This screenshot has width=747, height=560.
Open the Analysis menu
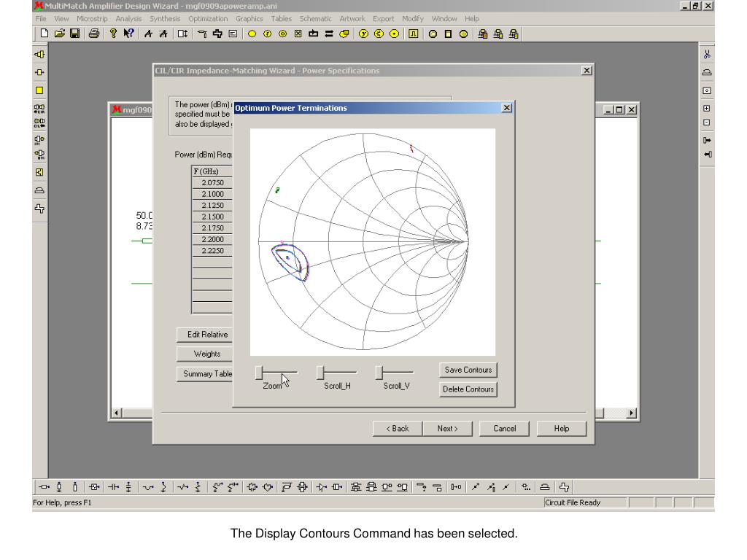128,18
